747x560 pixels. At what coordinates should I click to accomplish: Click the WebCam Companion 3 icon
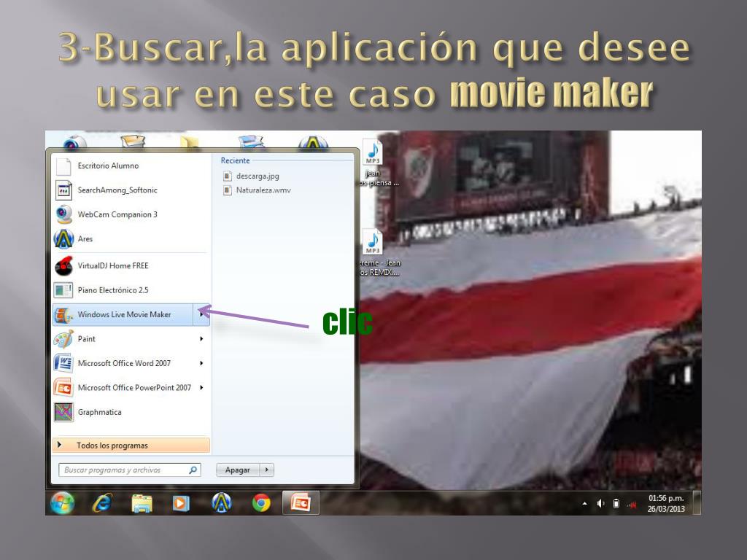pyautogui.click(x=63, y=214)
